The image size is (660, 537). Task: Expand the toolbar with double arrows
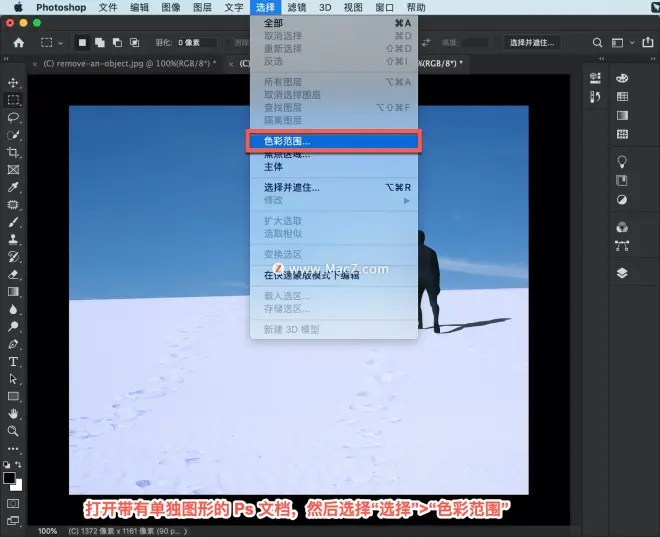click(5, 58)
